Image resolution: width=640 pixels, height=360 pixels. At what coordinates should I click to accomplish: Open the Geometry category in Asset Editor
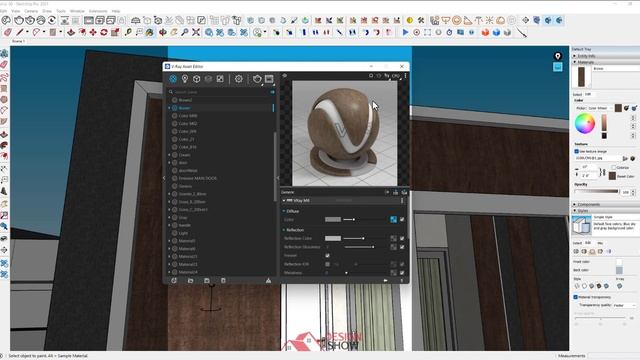click(x=197, y=79)
